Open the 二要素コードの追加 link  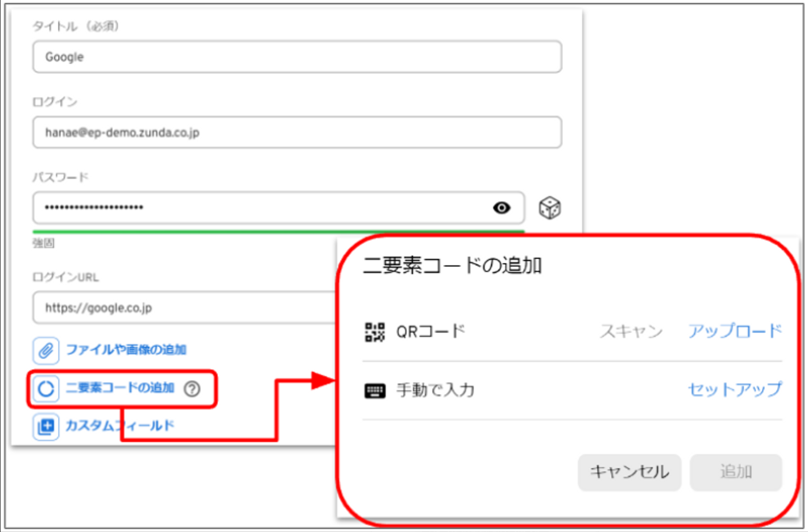[120, 388]
